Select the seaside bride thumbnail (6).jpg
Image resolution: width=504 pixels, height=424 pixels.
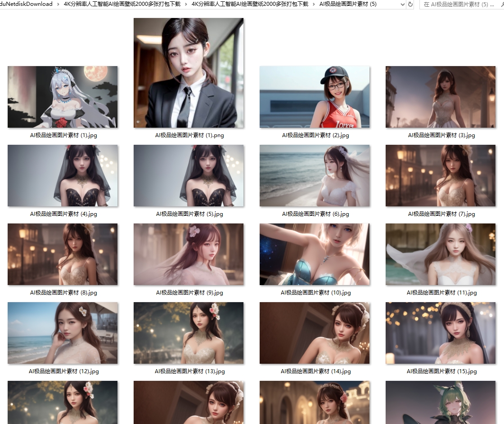(x=315, y=175)
